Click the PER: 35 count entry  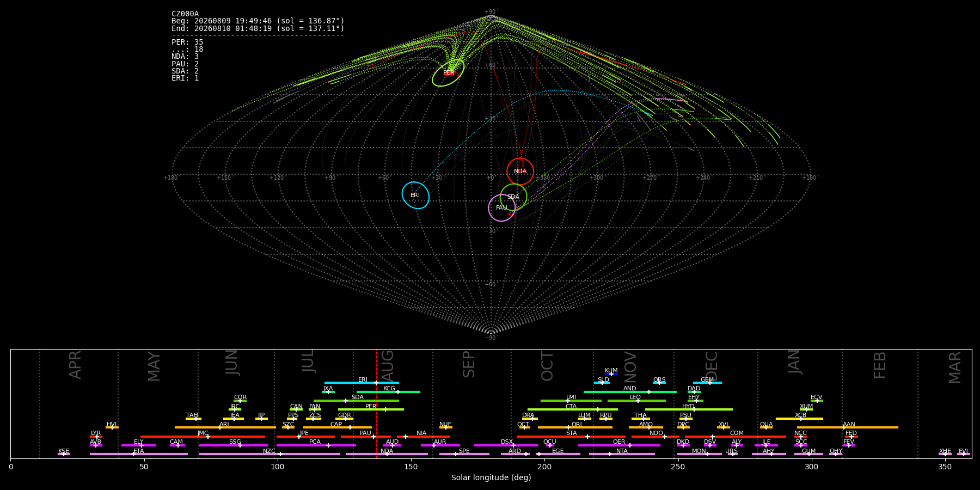point(187,42)
